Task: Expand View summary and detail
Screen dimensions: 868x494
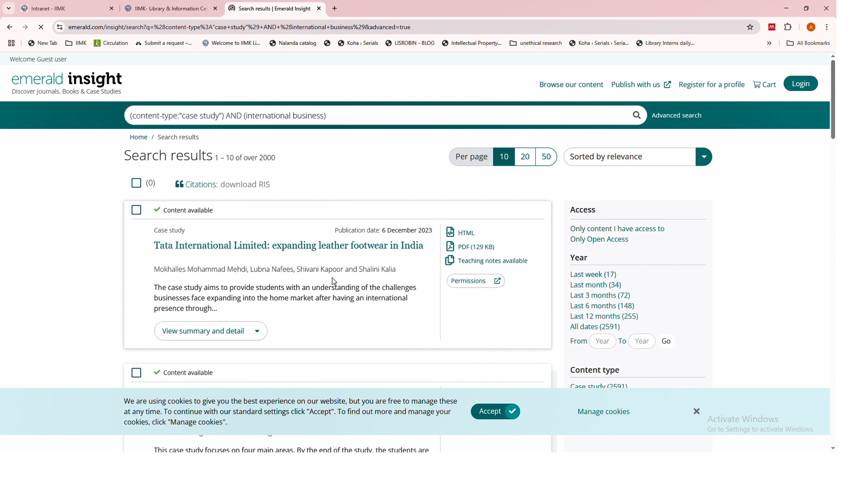Action: (x=210, y=331)
